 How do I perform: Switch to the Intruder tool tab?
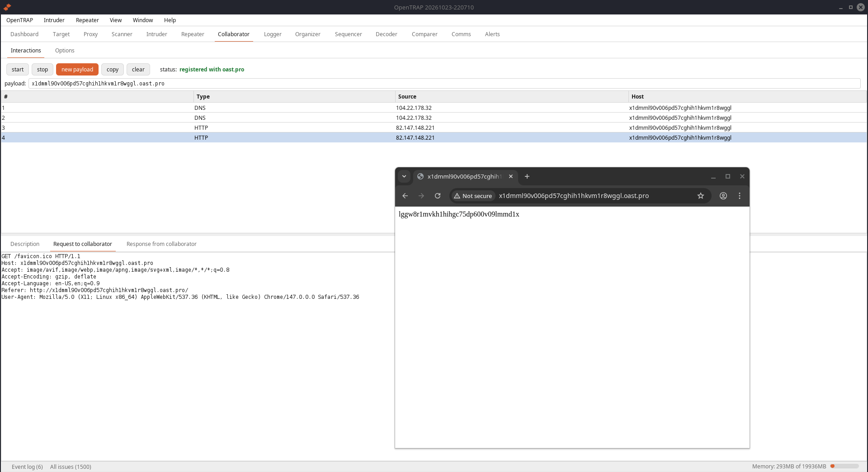pyautogui.click(x=157, y=34)
